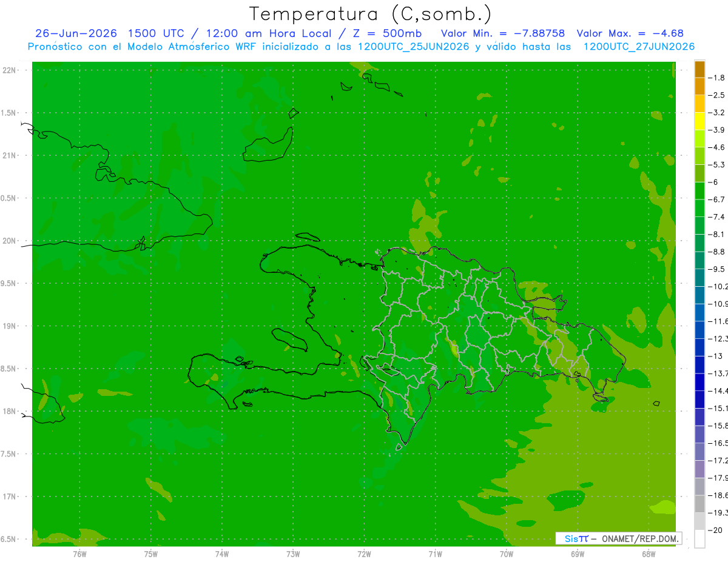Click the 'Temperatura (C,somb.)' chart title
The width and height of the screenshot is (728, 562).
click(371, 14)
